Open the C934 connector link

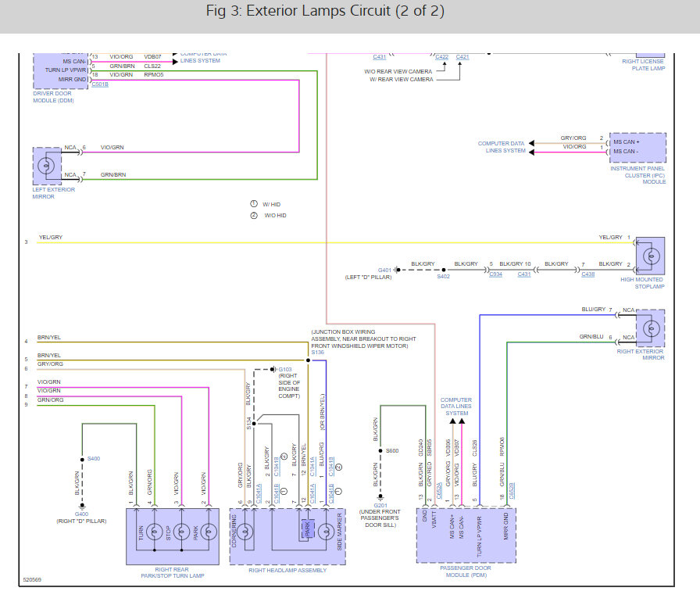[x=495, y=275]
